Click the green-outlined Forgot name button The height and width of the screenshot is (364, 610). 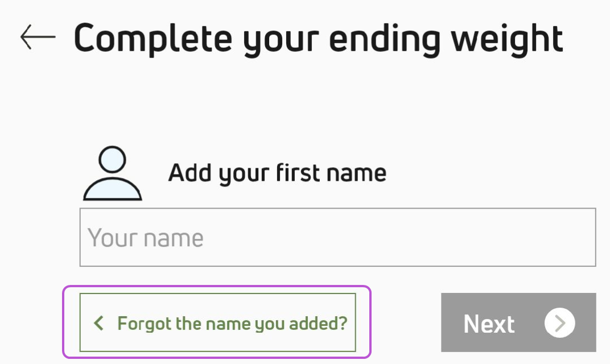[x=217, y=322]
